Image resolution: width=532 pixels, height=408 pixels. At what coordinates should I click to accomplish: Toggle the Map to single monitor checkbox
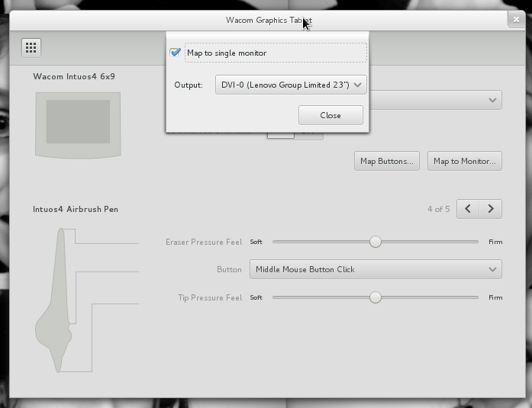point(175,53)
